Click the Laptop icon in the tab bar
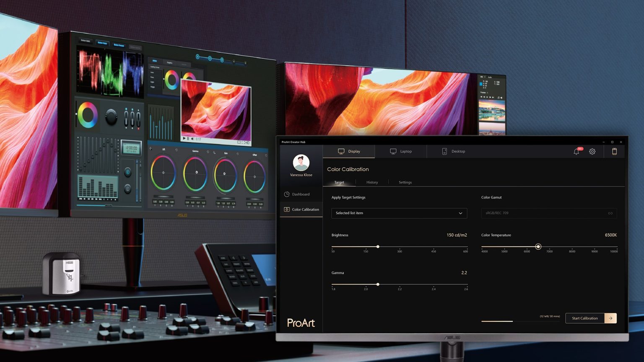 tap(393, 151)
